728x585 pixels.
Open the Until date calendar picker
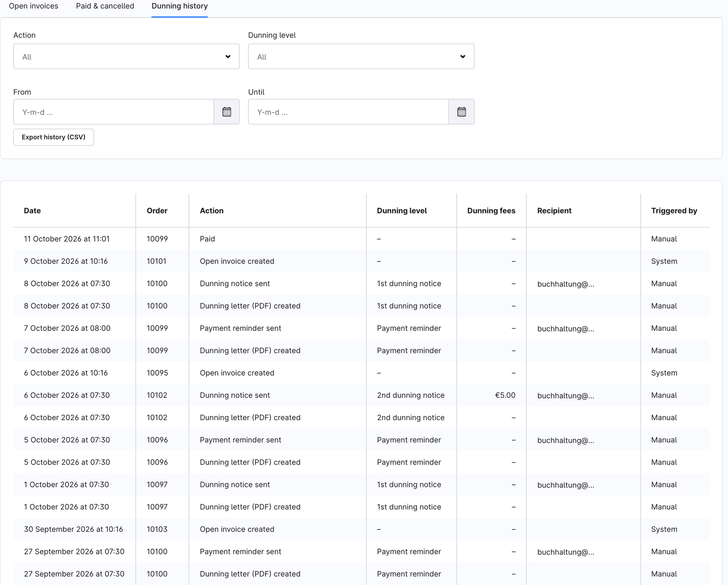461,112
